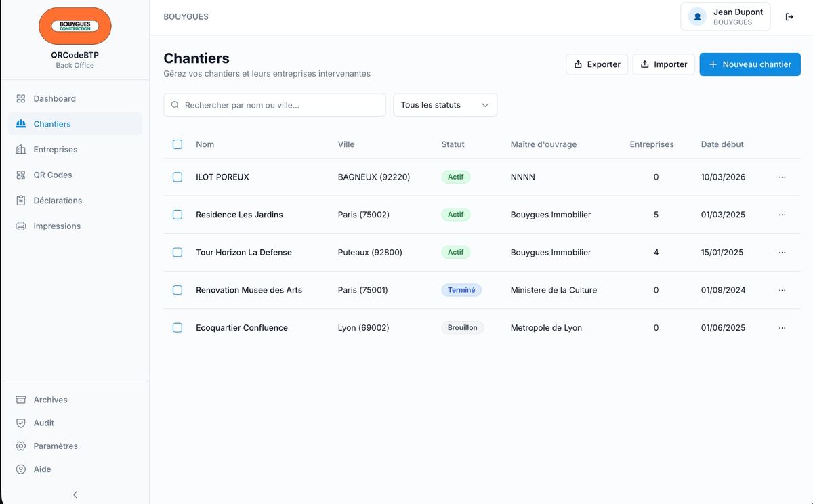813x504 pixels.
Task: Collapse the sidebar with the chevron
Action: (75, 495)
